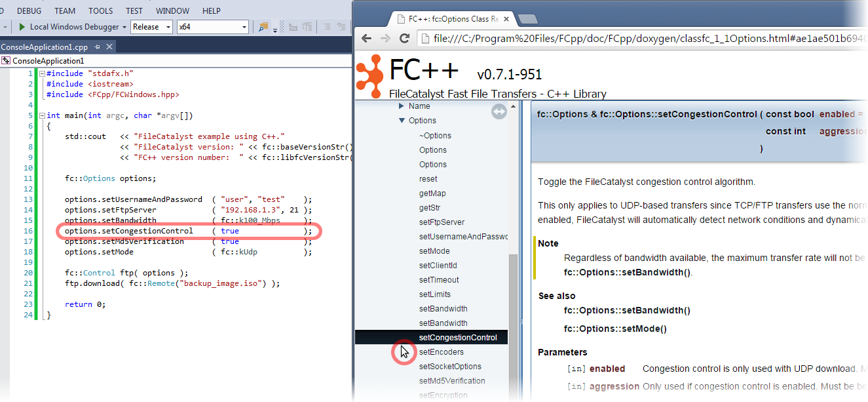Click the browser back arrow
Viewport: 868px width, 402px height.
[x=367, y=39]
